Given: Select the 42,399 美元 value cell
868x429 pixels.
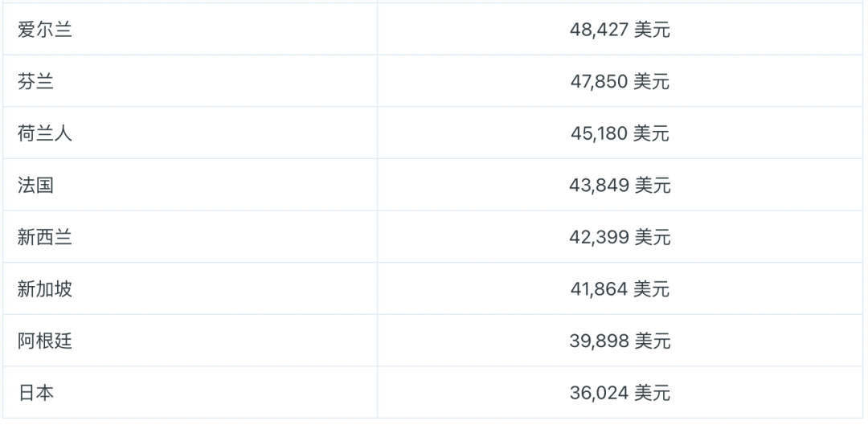Looking at the screenshot, I should (620, 237).
